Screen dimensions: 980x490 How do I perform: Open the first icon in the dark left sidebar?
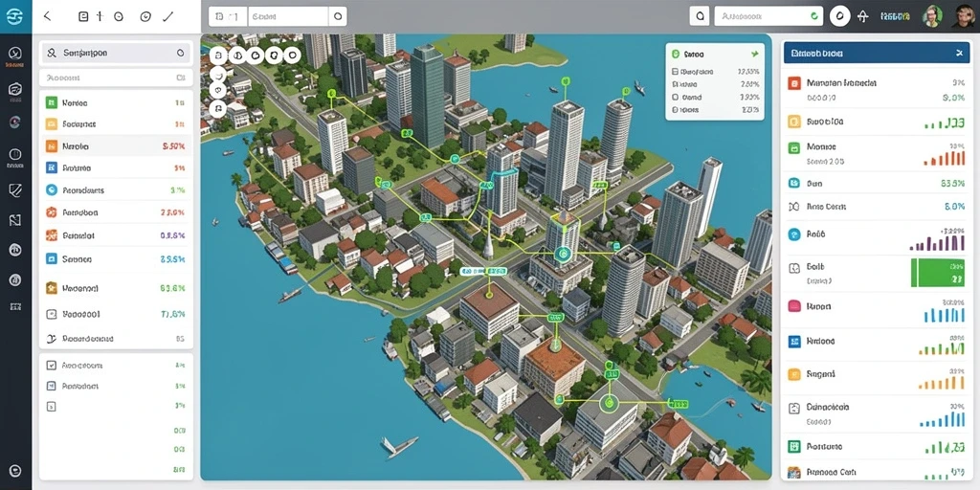(x=15, y=54)
